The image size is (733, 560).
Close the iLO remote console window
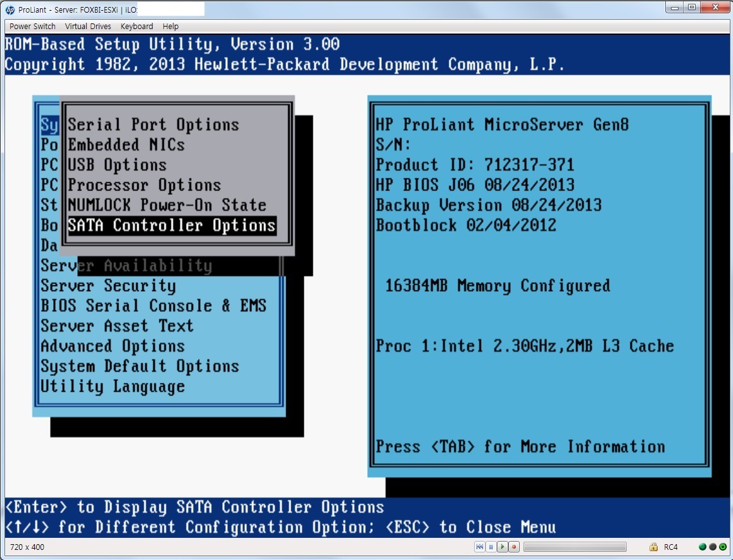pyautogui.click(x=716, y=8)
